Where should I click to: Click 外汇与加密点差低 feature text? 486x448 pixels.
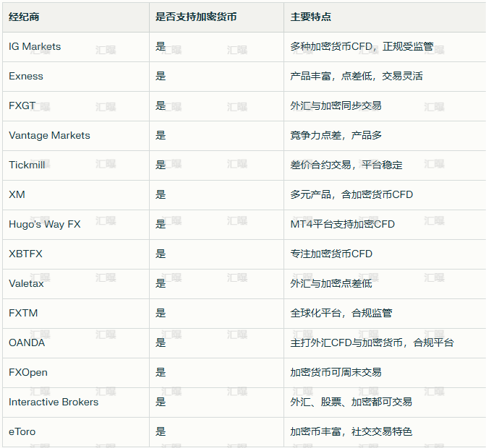(x=331, y=283)
